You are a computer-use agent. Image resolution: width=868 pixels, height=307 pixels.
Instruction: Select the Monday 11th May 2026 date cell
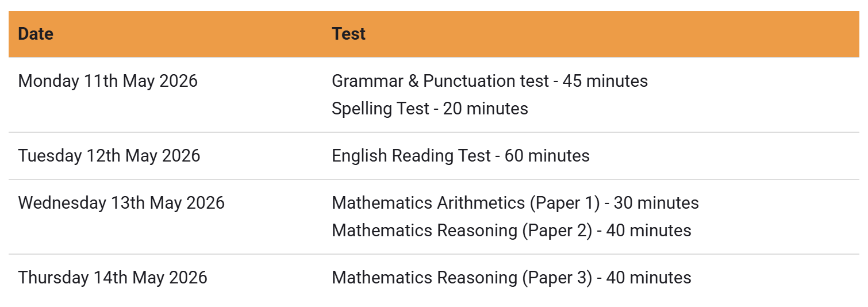(x=166, y=95)
